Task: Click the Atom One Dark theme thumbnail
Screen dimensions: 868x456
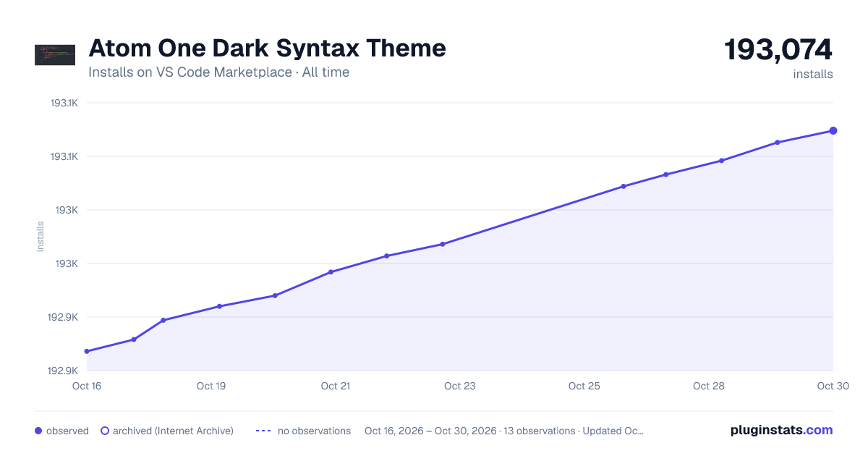Action: click(x=55, y=55)
